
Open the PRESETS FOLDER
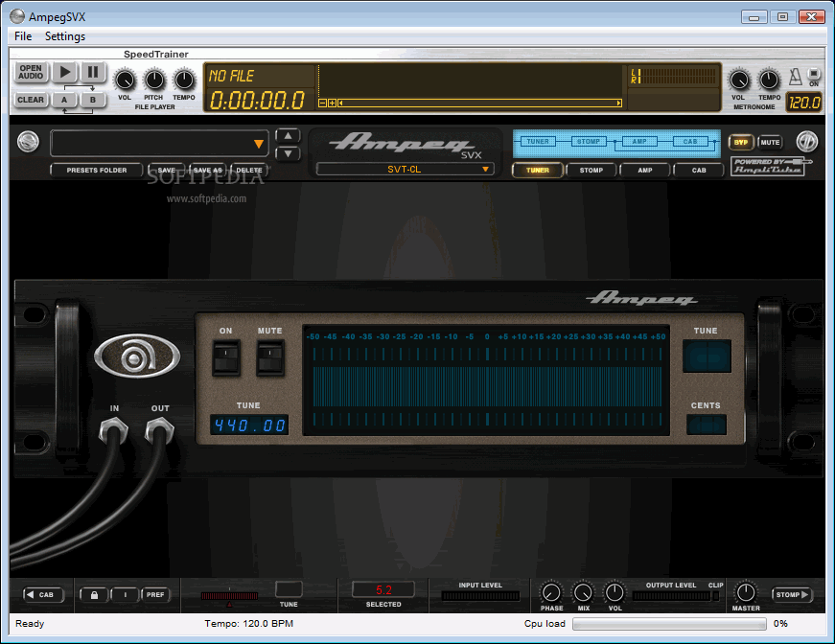[x=97, y=171]
